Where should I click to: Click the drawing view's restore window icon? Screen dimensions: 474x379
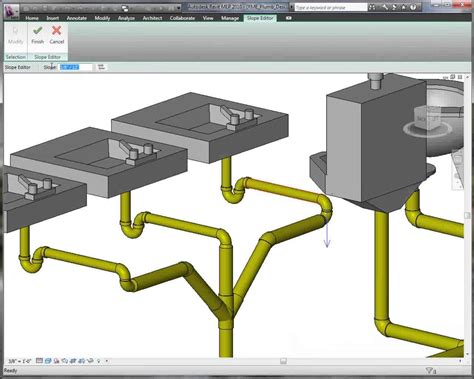(x=453, y=77)
